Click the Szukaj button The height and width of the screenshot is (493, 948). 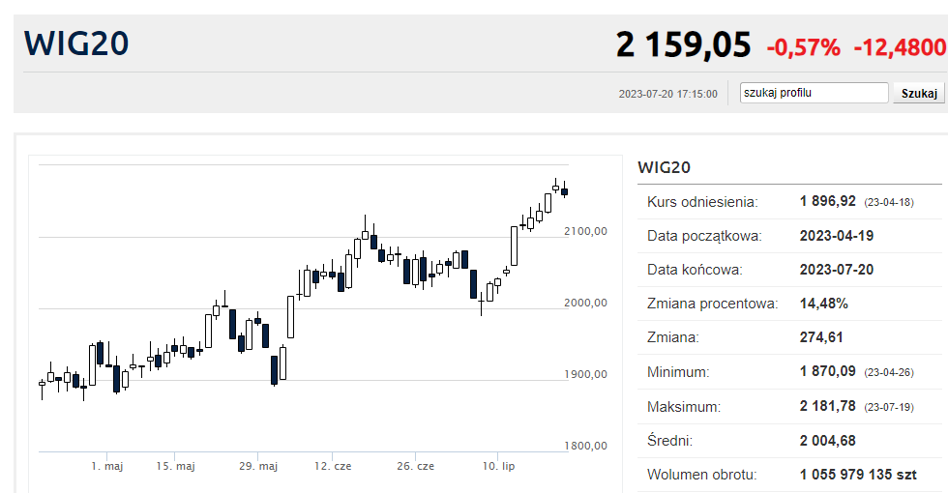point(919,93)
